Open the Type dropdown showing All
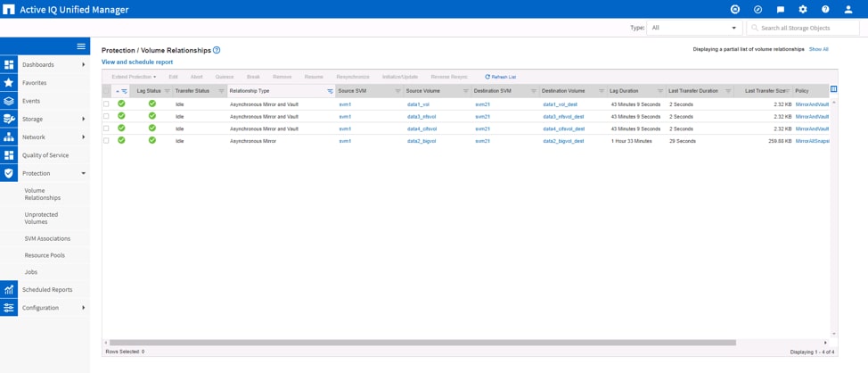The height and width of the screenshot is (373, 868). pyautogui.click(x=694, y=28)
